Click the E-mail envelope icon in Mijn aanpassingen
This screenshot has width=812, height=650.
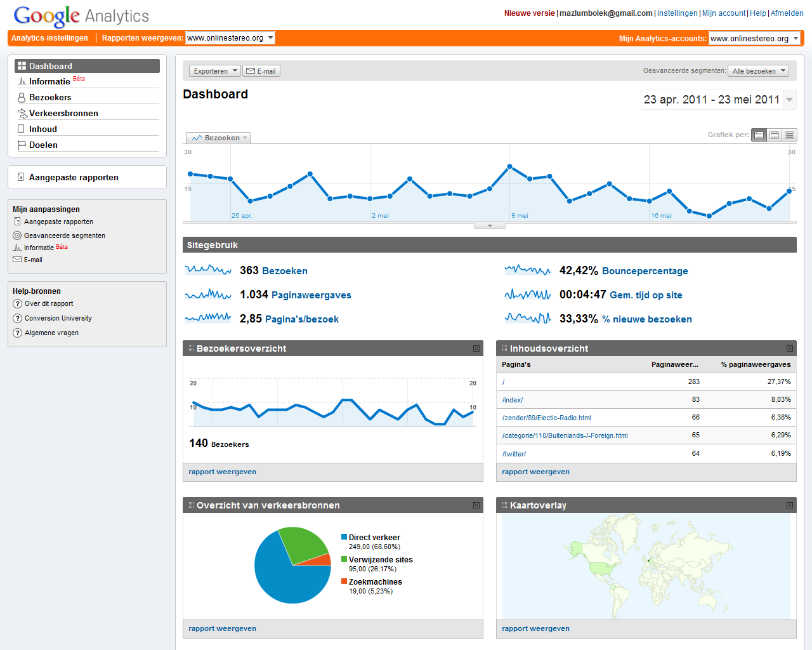pos(17,260)
